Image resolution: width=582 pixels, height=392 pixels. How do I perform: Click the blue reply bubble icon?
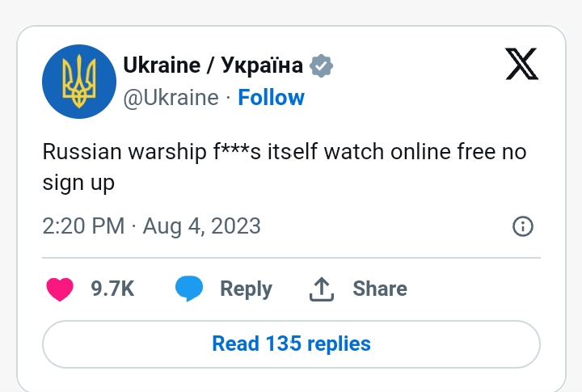click(x=189, y=289)
